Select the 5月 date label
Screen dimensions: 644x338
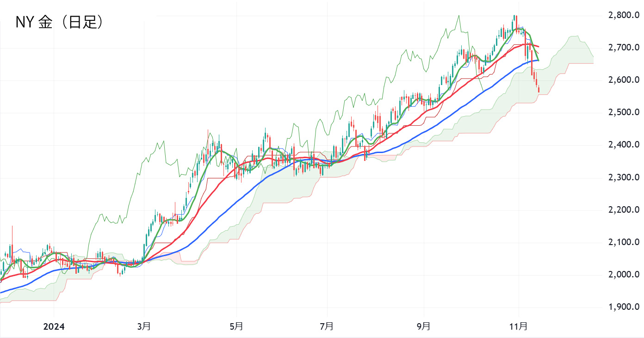click(236, 326)
